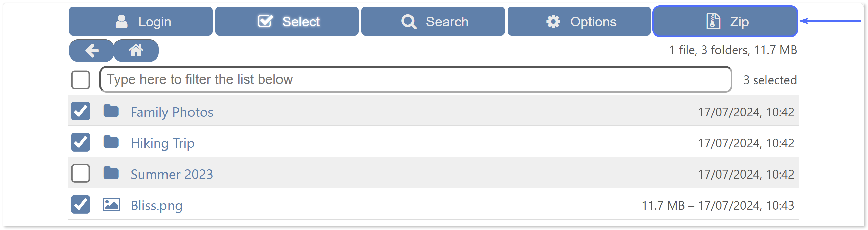Deselect the Hiking Trip checkbox

click(80, 142)
